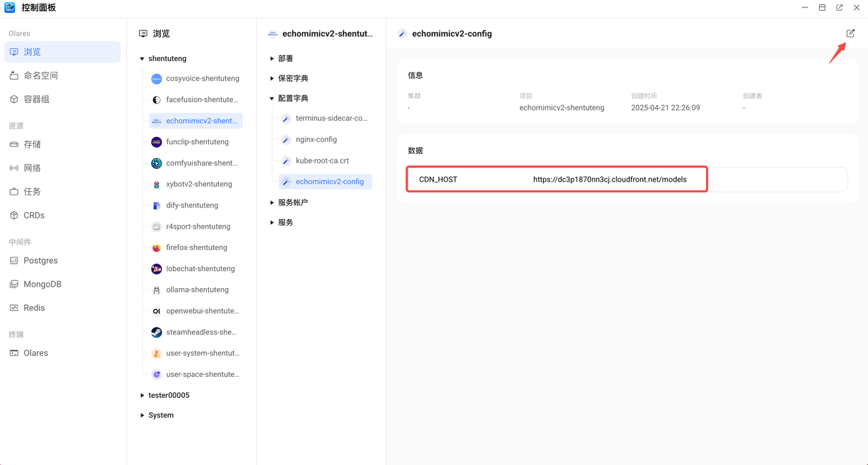Go to 容器组 in the sidebar
Viewport: 868px width, 465px height.
(x=37, y=99)
